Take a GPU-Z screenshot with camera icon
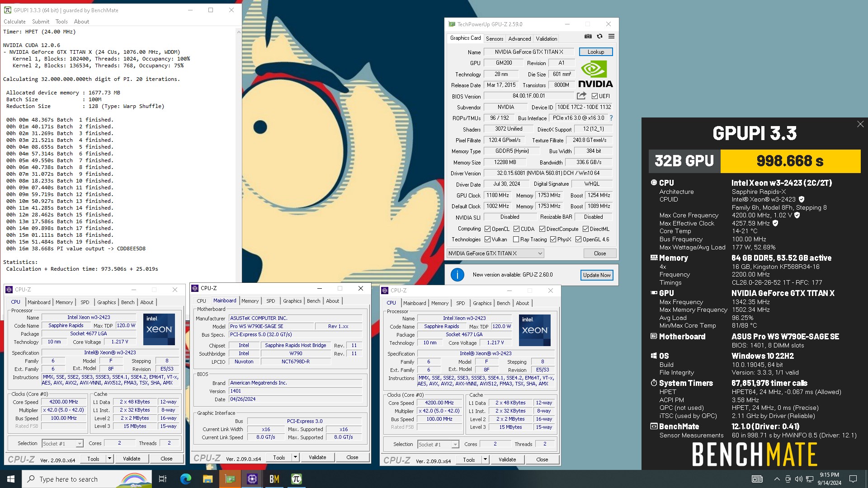Image resolution: width=868 pixels, height=488 pixels. [x=588, y=37]
